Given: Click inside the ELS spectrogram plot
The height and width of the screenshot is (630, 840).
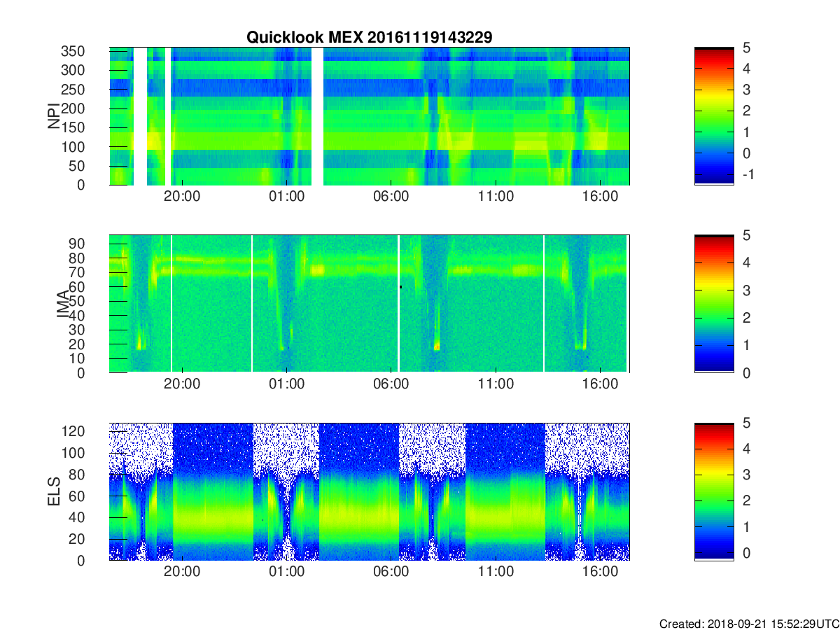Looking at the screenshot, I should 369,491.
